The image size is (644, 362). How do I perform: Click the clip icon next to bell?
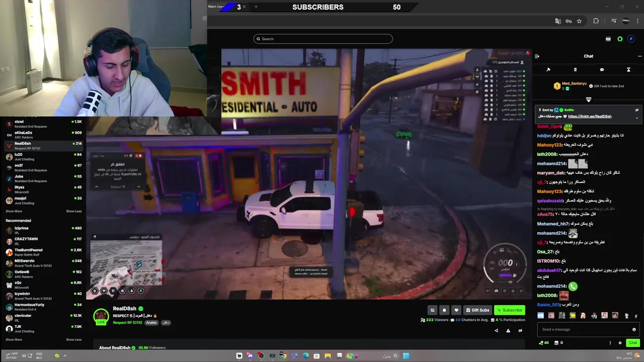(x=432, y=310)
